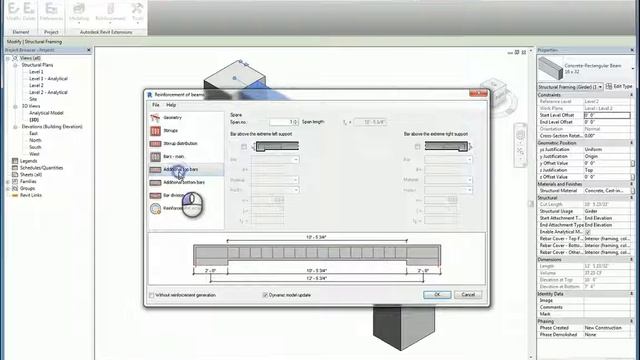Click the Start Level Offset value field
The height and width of the screenshot is (360, 640).
607,116
